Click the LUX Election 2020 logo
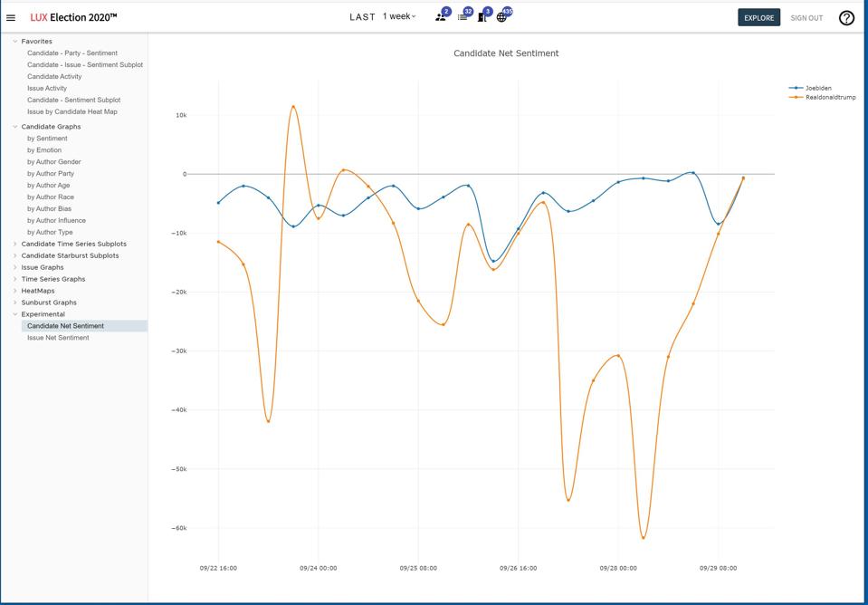Image resolution: width=868 pixels, height=605 pixels. pos(73,17)
